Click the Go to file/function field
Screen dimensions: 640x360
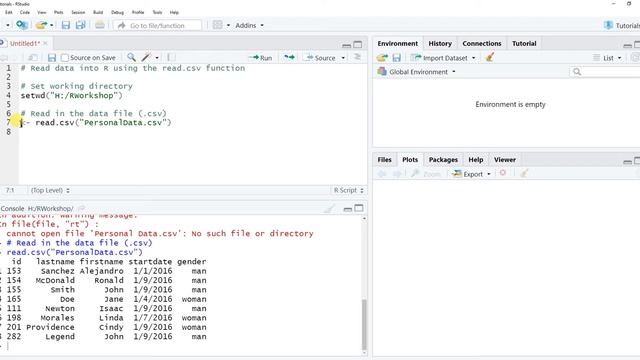(158, 25)
